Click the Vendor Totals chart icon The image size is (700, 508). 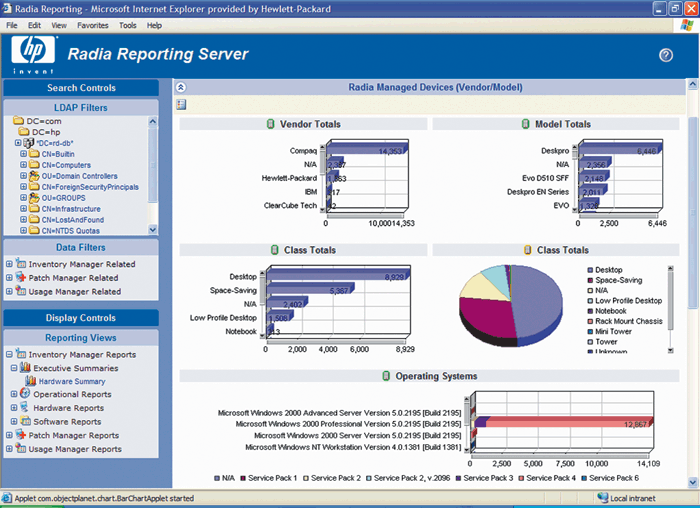271,124
